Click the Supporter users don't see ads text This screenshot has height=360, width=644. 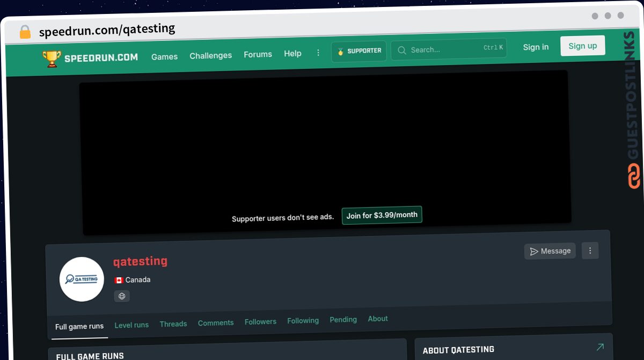click(x=283, y=218)
